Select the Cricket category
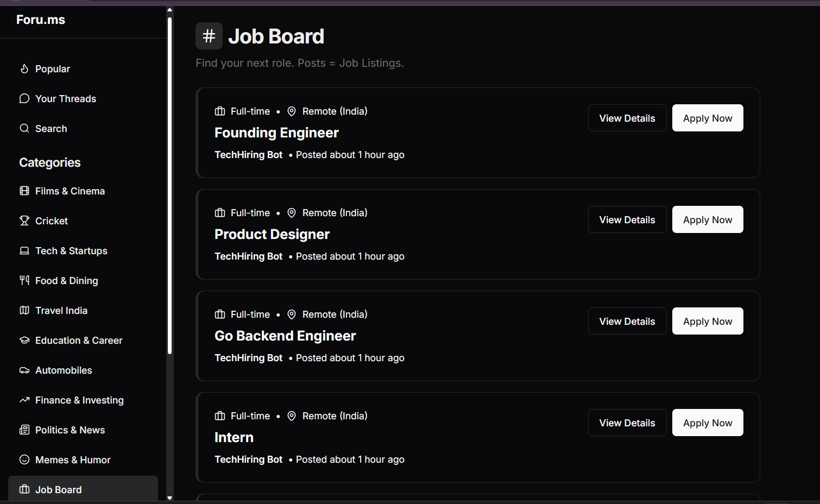This screenshot has height=504, width=820. coord(83,221)
